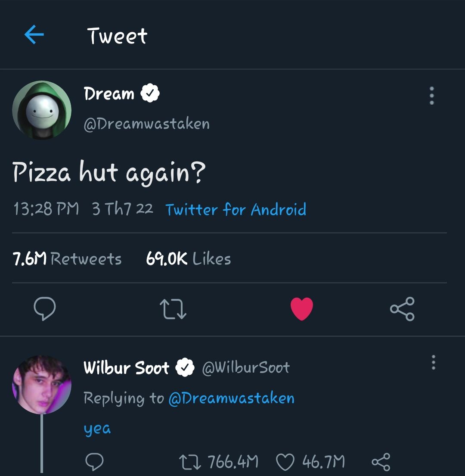
Task: Open the @Dreamwastaken mention in reply
Action: (231, 398)
